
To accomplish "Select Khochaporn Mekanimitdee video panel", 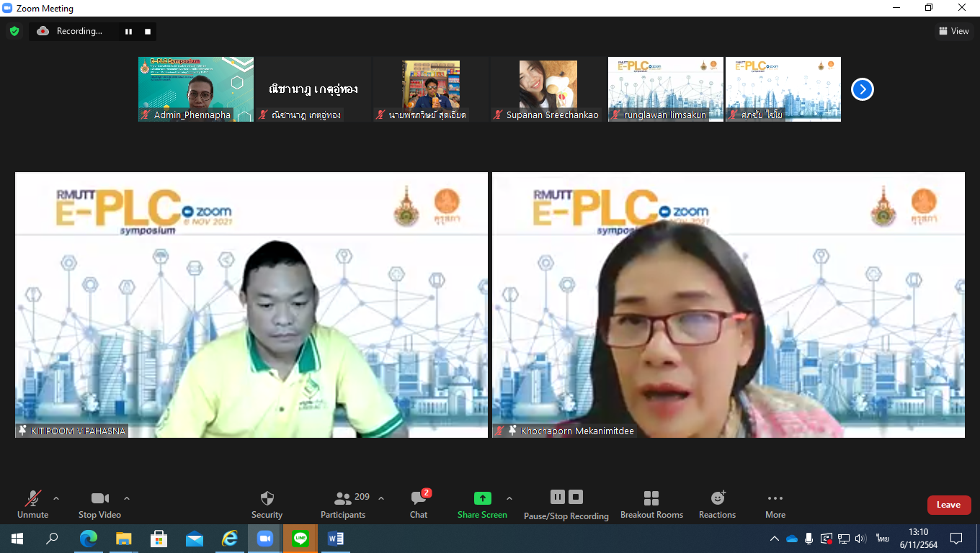I will (x=729, y=305).
